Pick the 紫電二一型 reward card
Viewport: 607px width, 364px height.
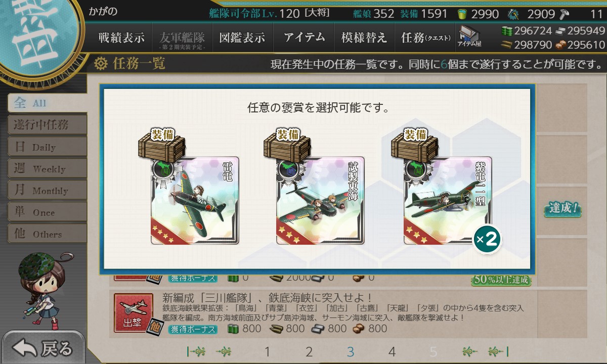point(448,201)
